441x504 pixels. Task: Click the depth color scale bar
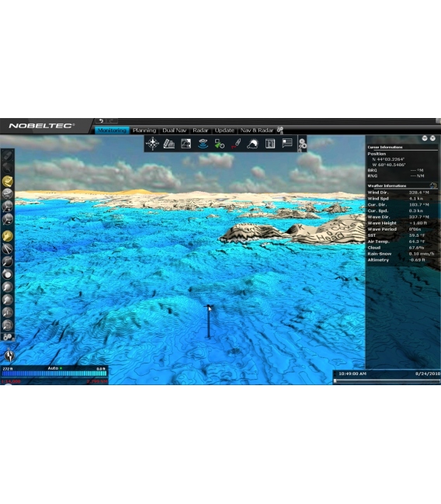coord(54,374)
